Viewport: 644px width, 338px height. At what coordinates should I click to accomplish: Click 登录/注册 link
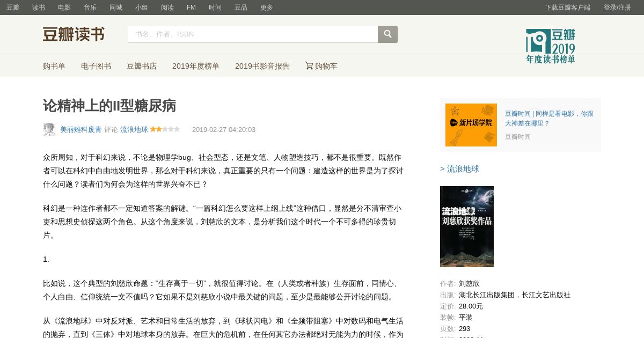[617, 8]
